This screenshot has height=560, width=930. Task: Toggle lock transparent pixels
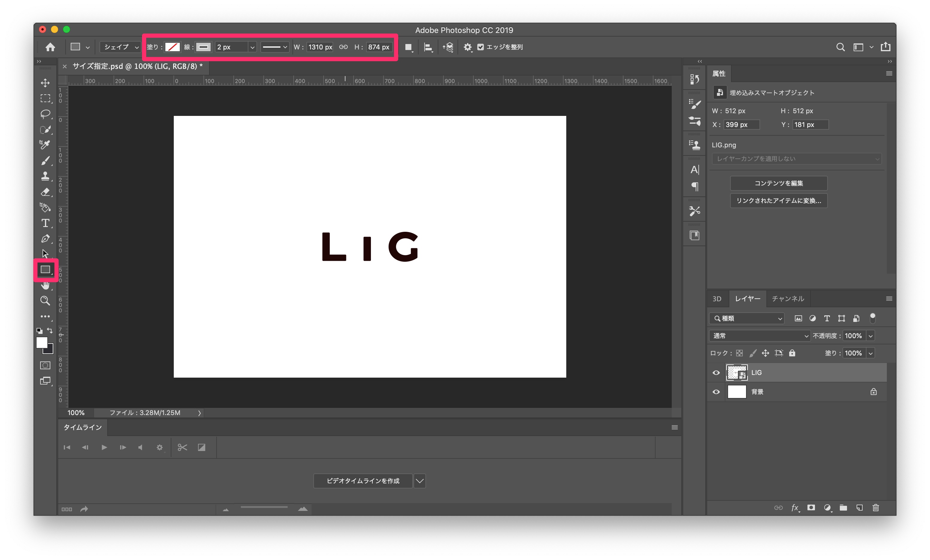coord(739,353)
